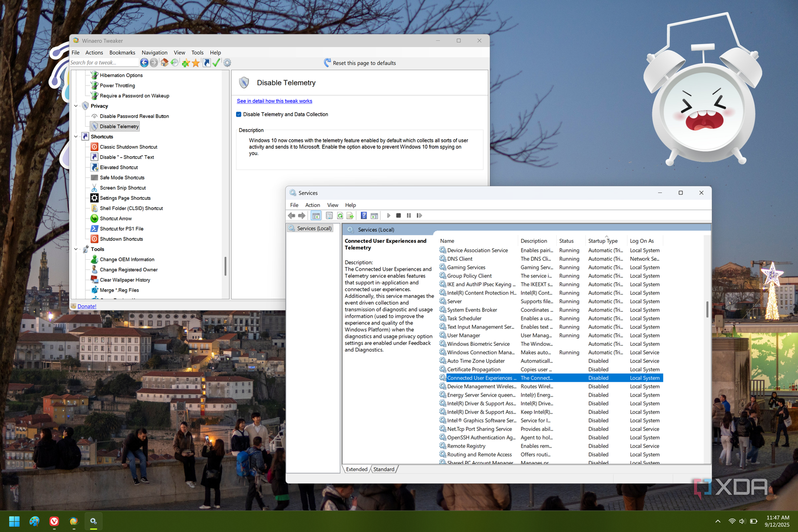The image size is (798, 532).
Task: Click the 'See in detail how this tweak works' link
Action: (274, 101)
